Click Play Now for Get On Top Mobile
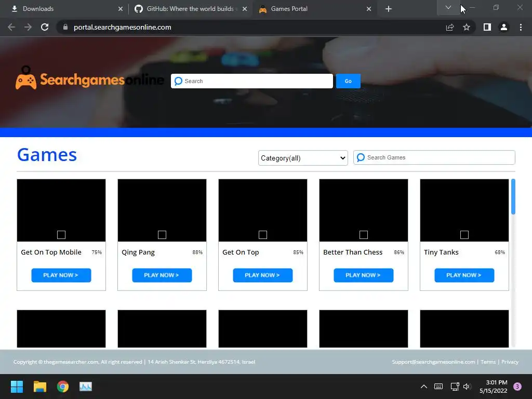The image size is (532, 399). [x=61, y=275]
